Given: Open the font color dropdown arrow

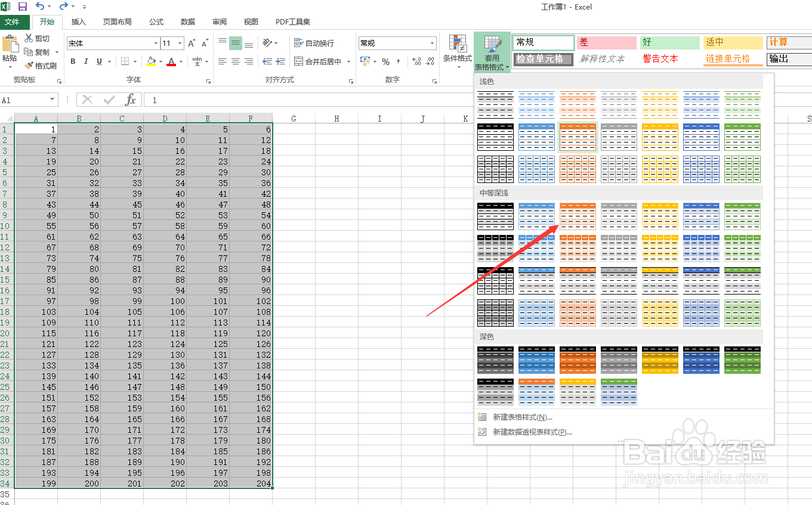Looking at the screenshot, I should 181,61.
